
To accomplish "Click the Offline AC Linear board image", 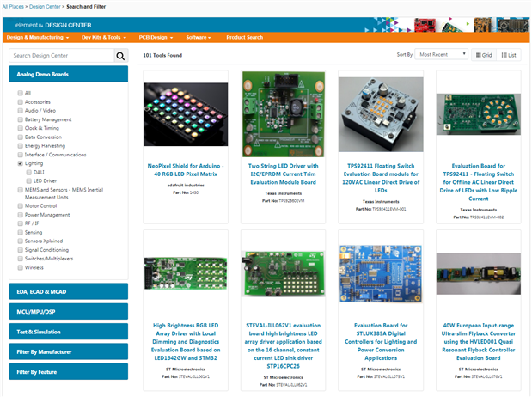I will pyautogui.click(x=479, y=114).
